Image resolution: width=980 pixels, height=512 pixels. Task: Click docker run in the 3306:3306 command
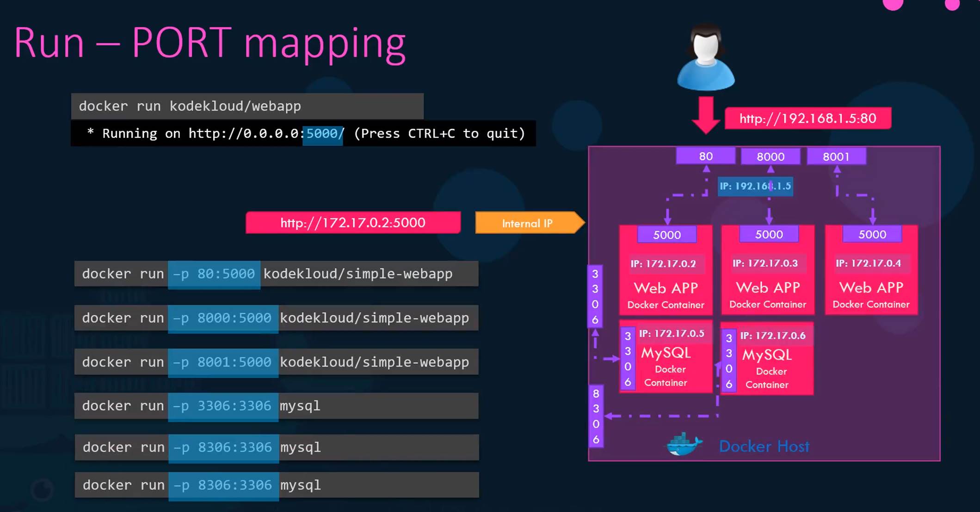[123, 406]
